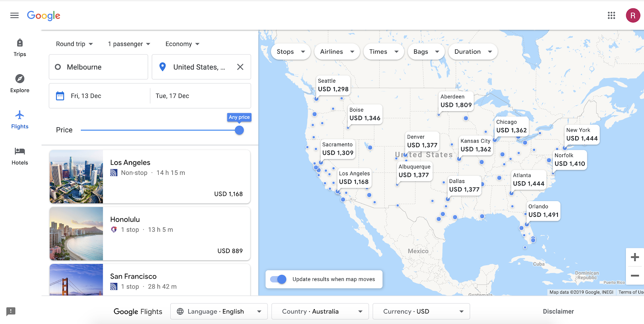Open the Country Australia dropdown
The width and height of the screenshot is (644, 324).
320,312
